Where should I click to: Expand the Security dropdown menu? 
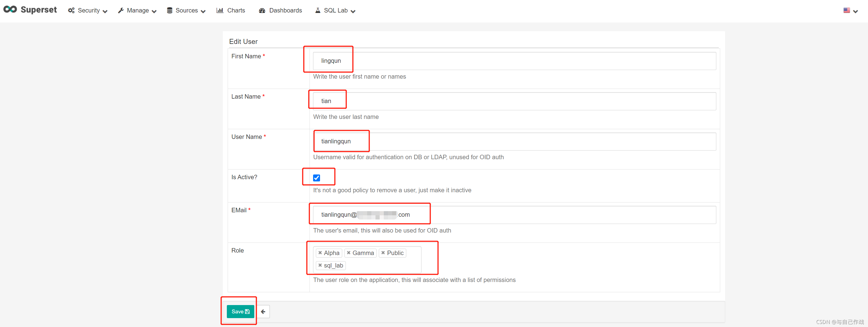point(88,11)
